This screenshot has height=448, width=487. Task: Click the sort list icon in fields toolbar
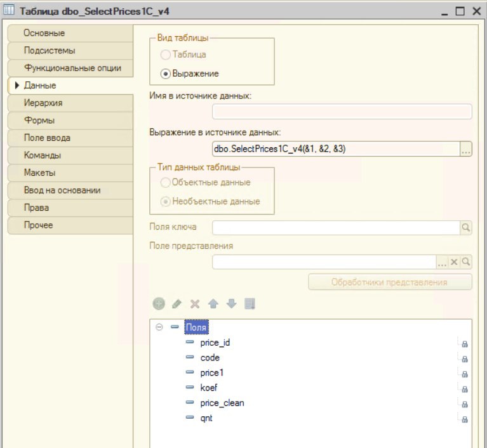(250, 303)
